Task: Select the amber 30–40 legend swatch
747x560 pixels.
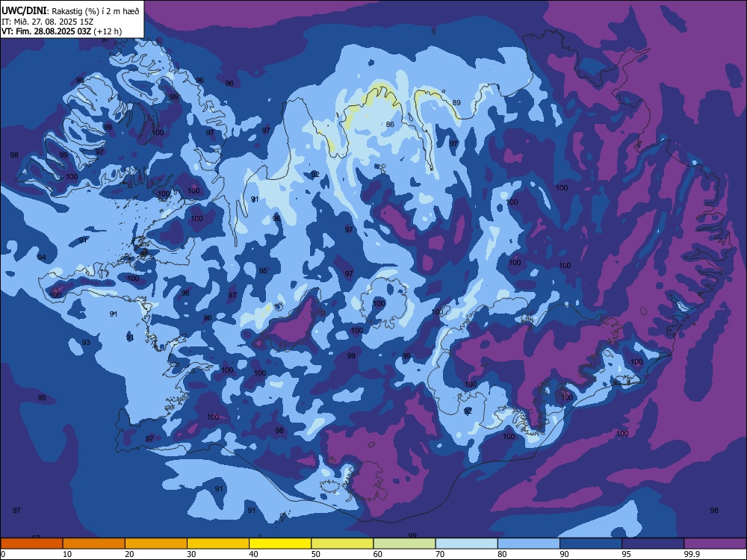Action: pyautogui.click(x=218, y=544)
